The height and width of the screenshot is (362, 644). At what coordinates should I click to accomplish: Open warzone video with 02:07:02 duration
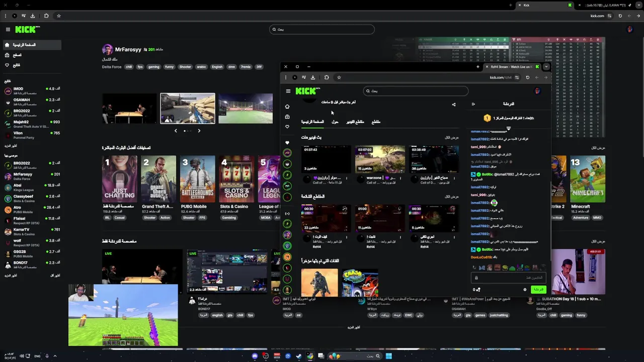[x=380, y=159]
